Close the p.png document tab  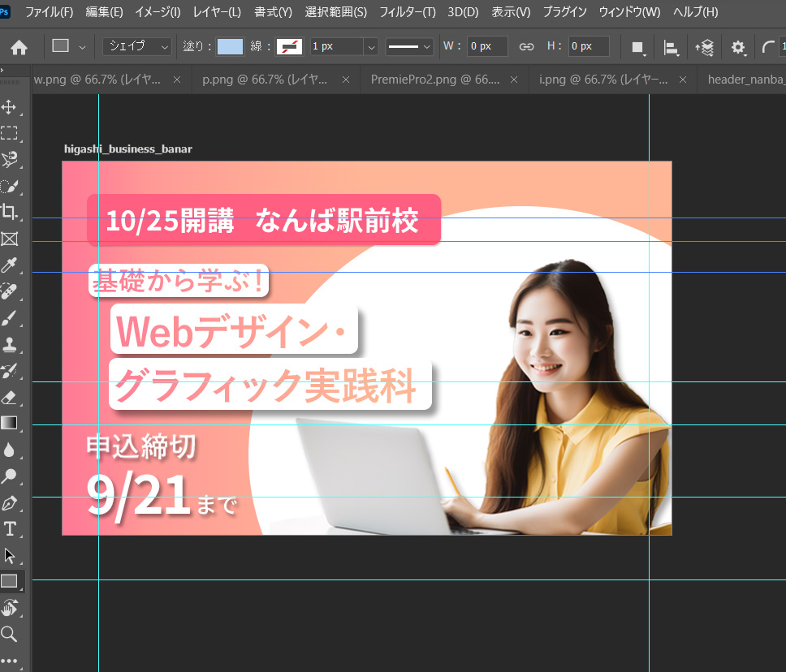[345, 80]
